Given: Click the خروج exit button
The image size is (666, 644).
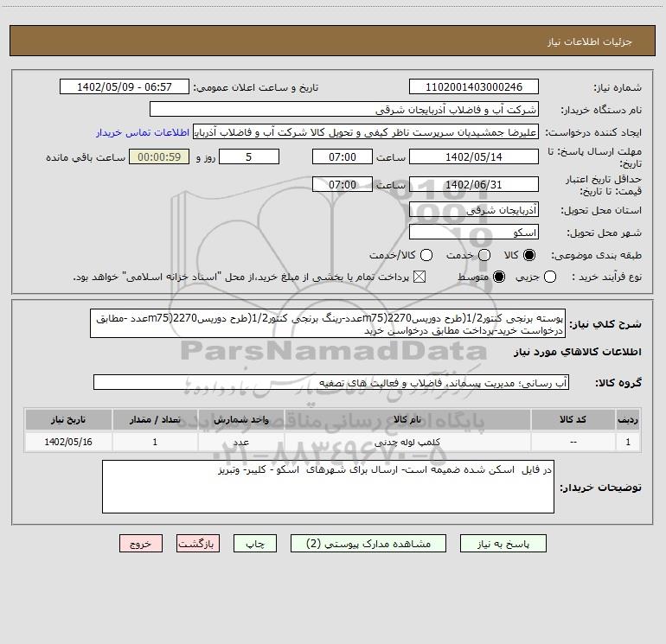Looking at the screenshot, I should point(141,544).
